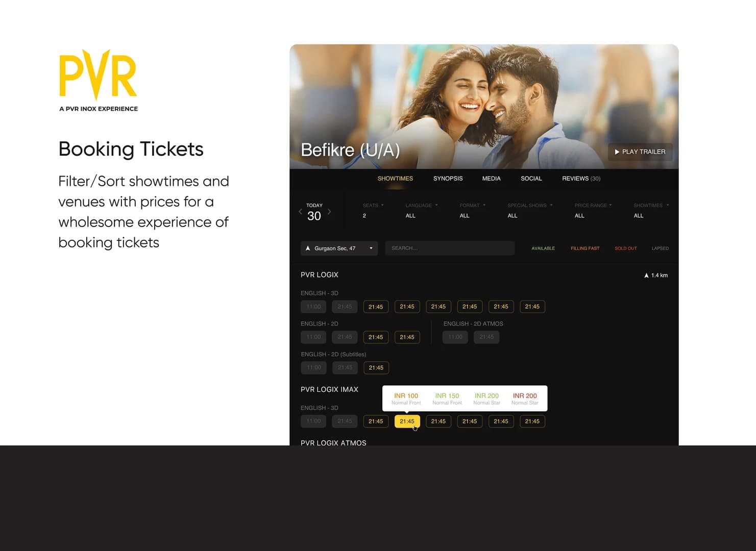Click the PVR LOGIX ATMOS venue name
This screenshot has width=756, height=551.
click(333, 443)
